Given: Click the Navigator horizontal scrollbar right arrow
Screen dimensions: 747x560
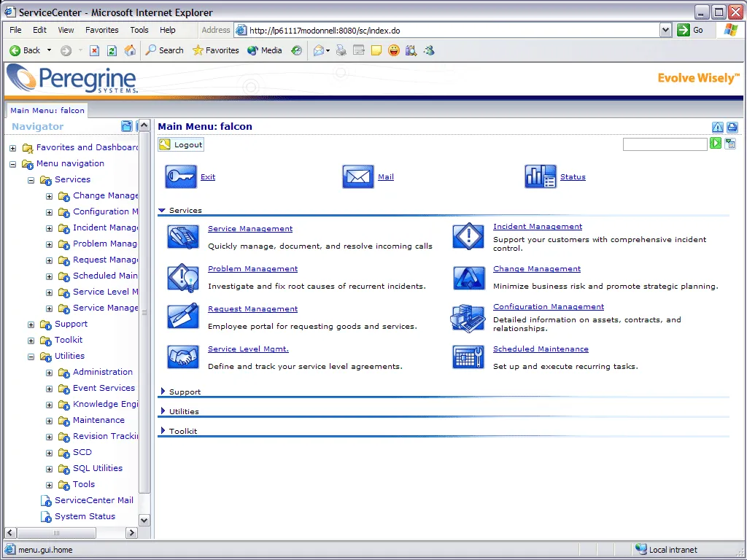Looking at the screenshot, I should (x=132, y=533).
